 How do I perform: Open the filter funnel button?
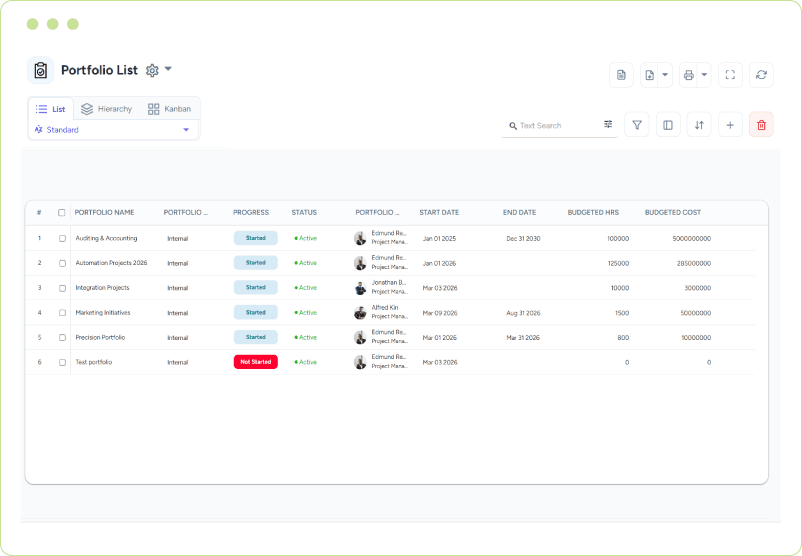(x=637, y=125)
